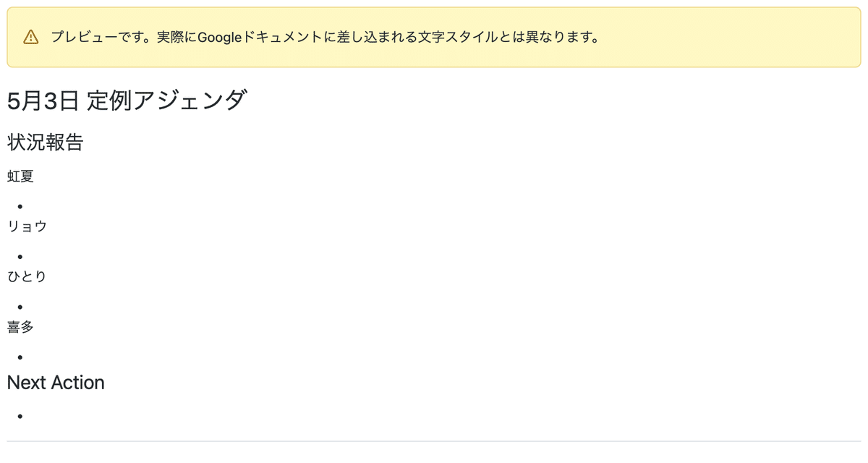Select the "Next Action" heading

[x=56, y=383]
